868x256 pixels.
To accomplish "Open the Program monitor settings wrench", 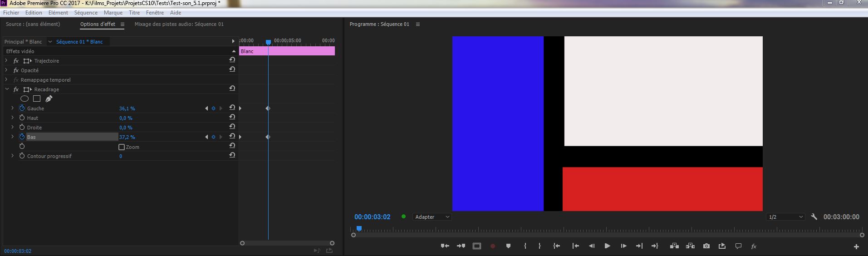I will point(814,217).
